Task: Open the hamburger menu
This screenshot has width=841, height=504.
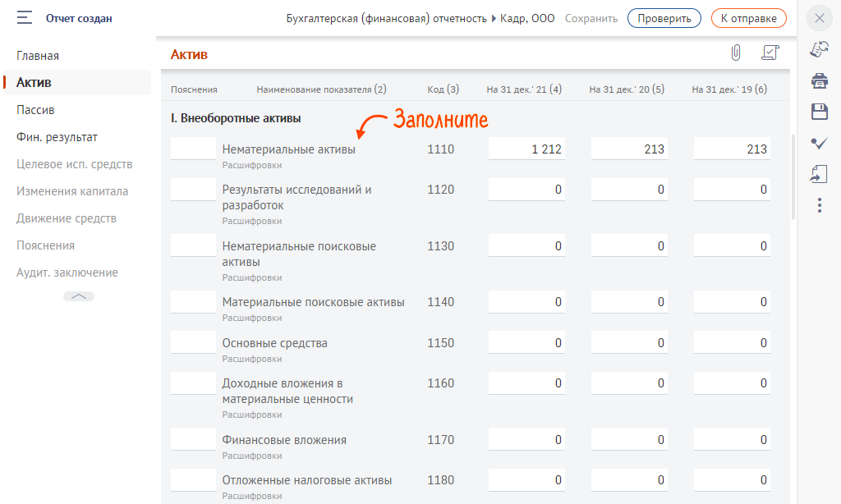Action: (x=24, y=17)
